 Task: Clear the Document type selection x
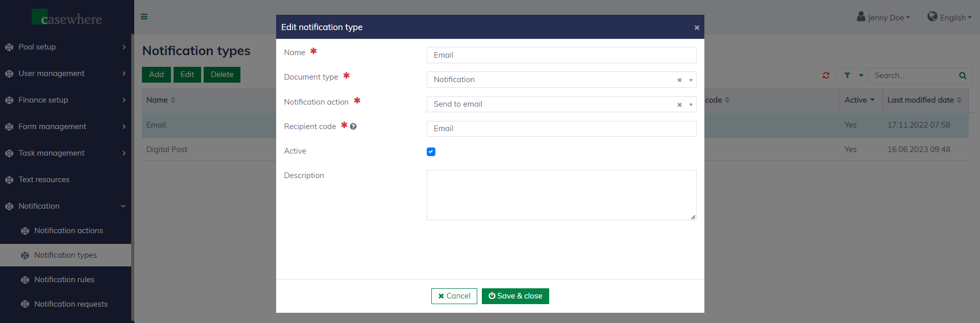[679, 80]
